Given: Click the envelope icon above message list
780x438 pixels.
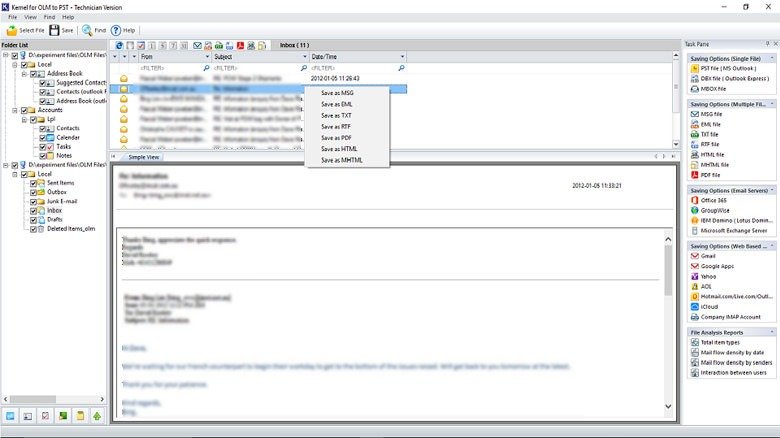Looking at the screenshot, I should [197, 45].
